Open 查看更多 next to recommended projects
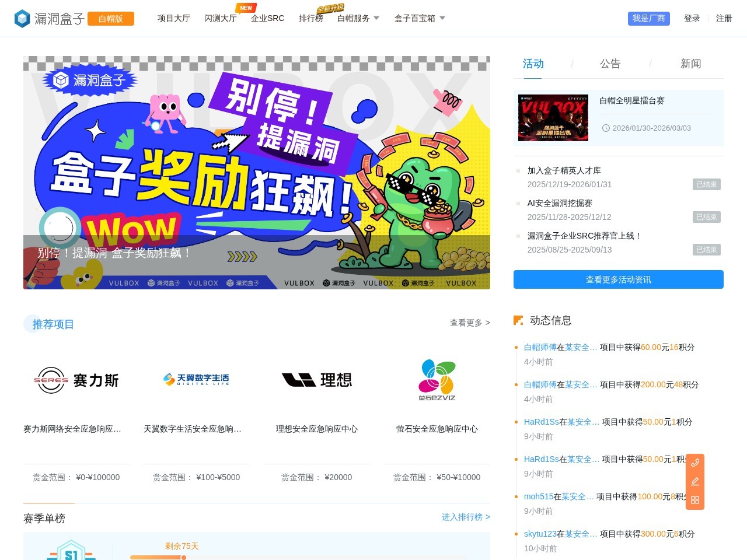 click(x=469, y=322)
